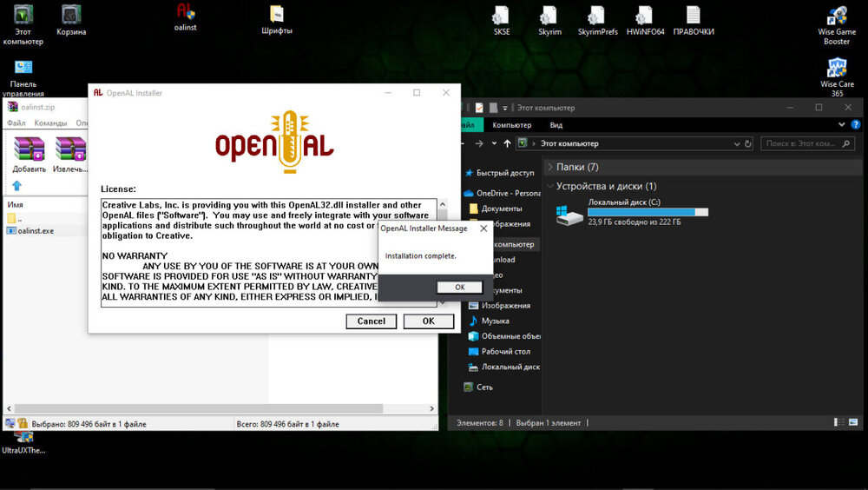Click the refresh icon in Explorer's address bar
868x490 pixels.
[747, 143]
